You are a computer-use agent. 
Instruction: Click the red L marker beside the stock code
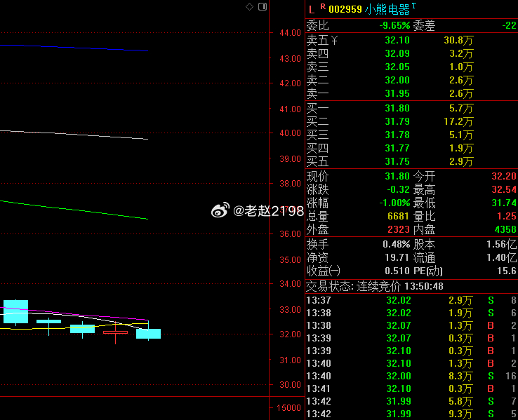312,10
